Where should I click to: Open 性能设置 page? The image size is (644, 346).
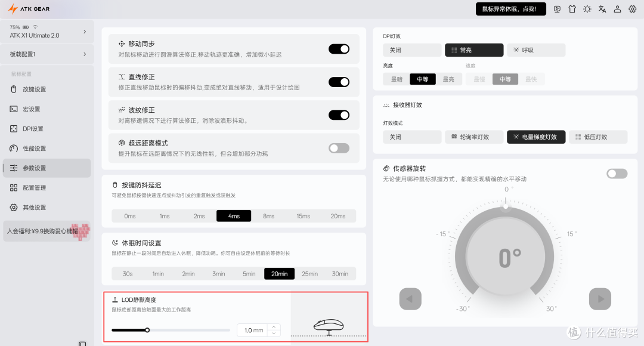coord(47,149)
